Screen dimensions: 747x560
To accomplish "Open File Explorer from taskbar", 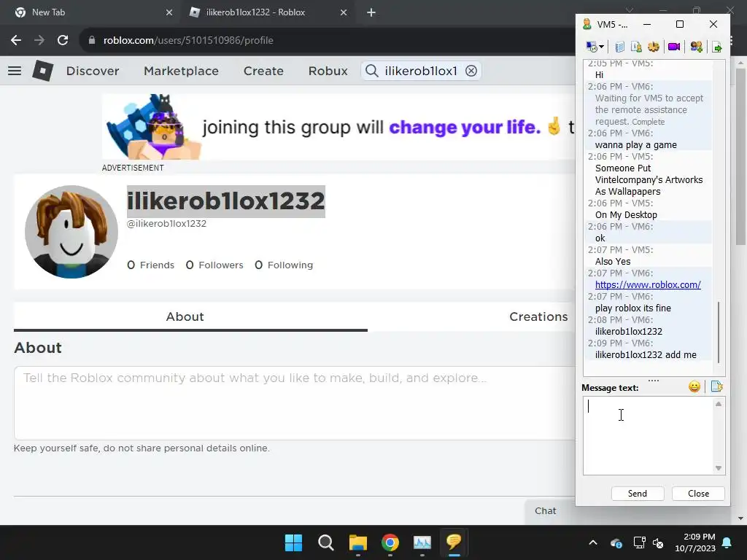I will 357,542.
